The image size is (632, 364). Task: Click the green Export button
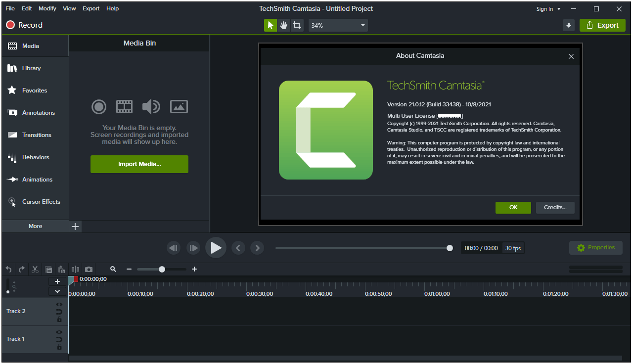(x=602, y=25)
